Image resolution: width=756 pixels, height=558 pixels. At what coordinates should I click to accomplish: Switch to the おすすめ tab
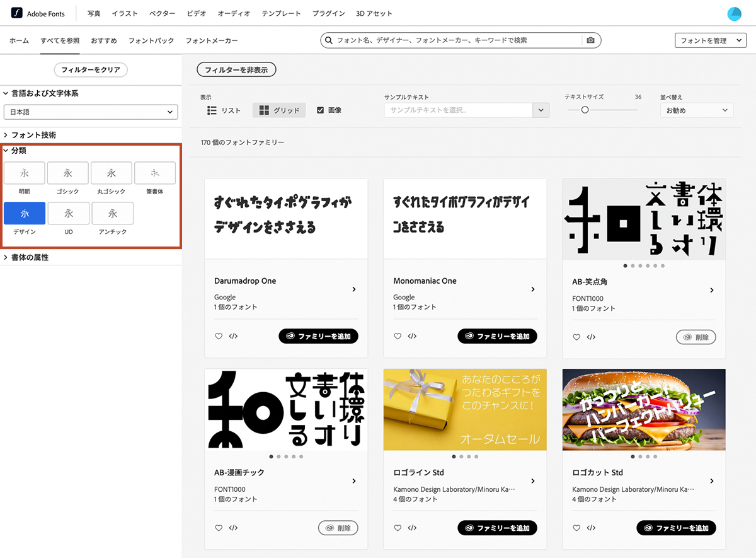103,40
